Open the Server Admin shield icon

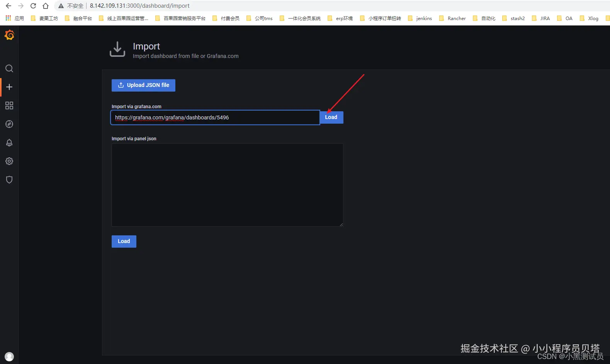click(9, 180)
